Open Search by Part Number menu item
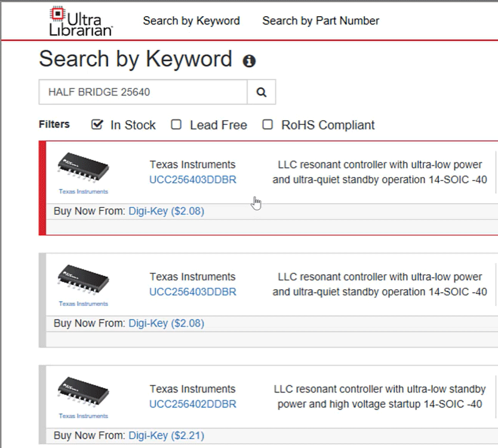 (321, 21)
